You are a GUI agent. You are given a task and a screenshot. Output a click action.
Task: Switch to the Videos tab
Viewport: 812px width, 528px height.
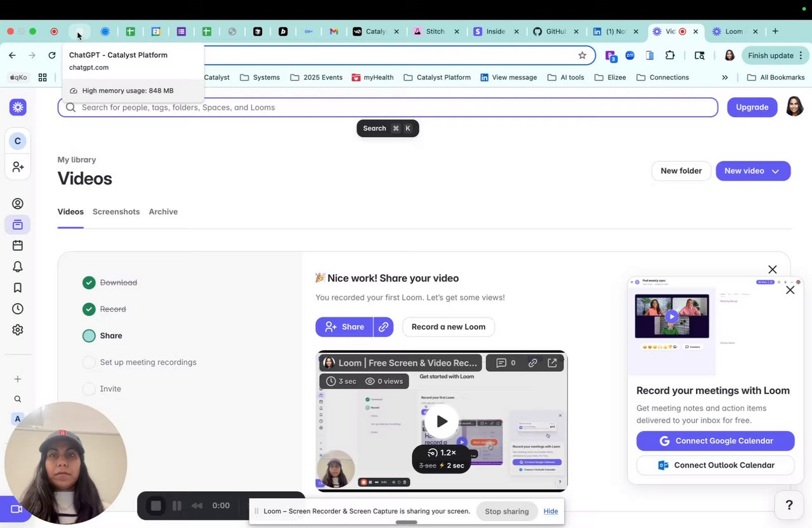coord(70,212)
